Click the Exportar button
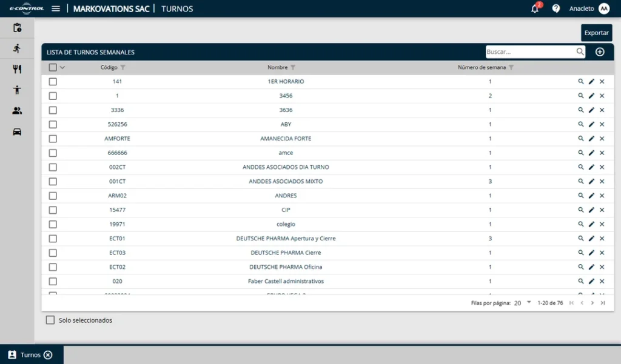This screenshot has height=364, width=621. pyautogui.click(x=596, y=33)
